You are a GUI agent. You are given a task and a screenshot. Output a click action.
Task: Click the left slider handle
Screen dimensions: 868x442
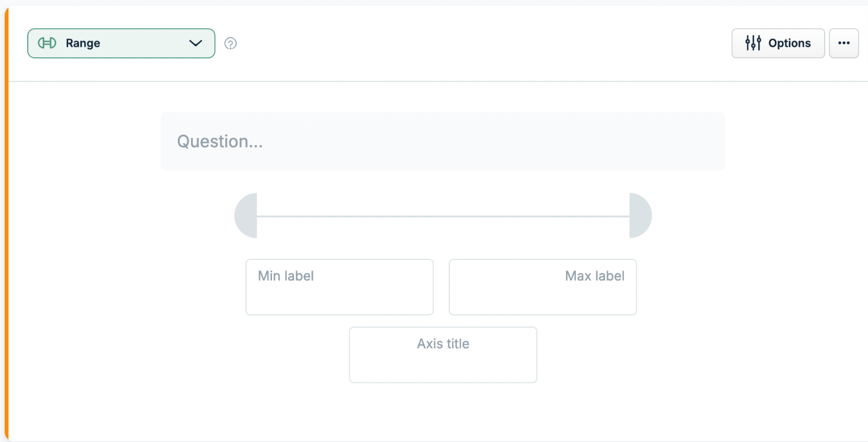click(x=246, y=216)
